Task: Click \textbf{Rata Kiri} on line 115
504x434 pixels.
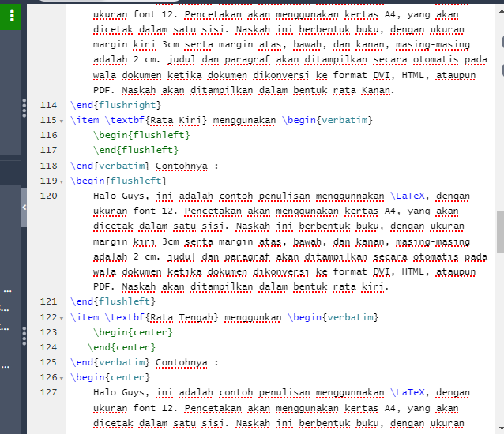Action: point(156,120)
